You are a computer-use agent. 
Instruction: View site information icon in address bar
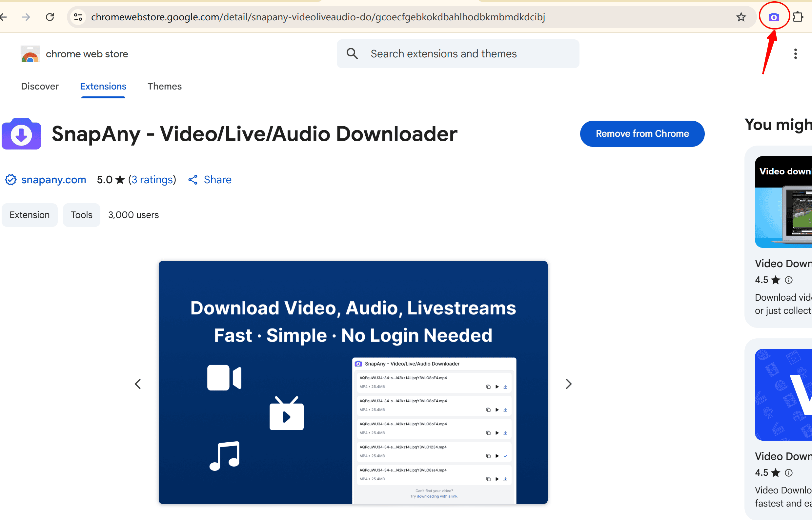point(78,17)
